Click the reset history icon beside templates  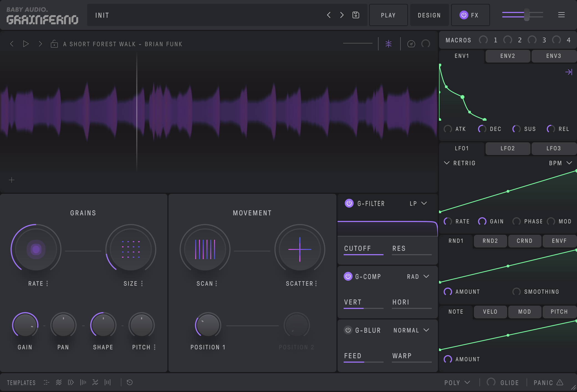pyautogui.click(x=129, y=382)
